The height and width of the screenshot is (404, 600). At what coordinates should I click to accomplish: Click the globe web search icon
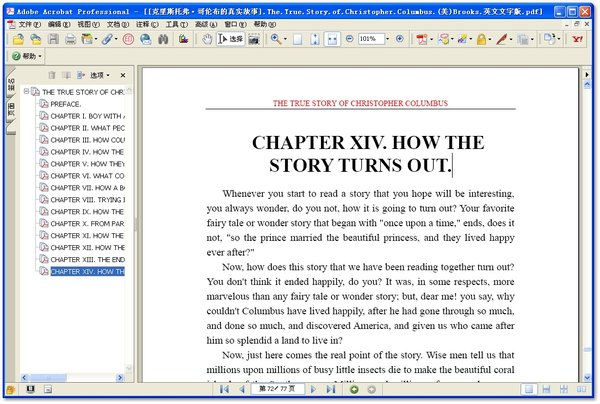(145, 39)
